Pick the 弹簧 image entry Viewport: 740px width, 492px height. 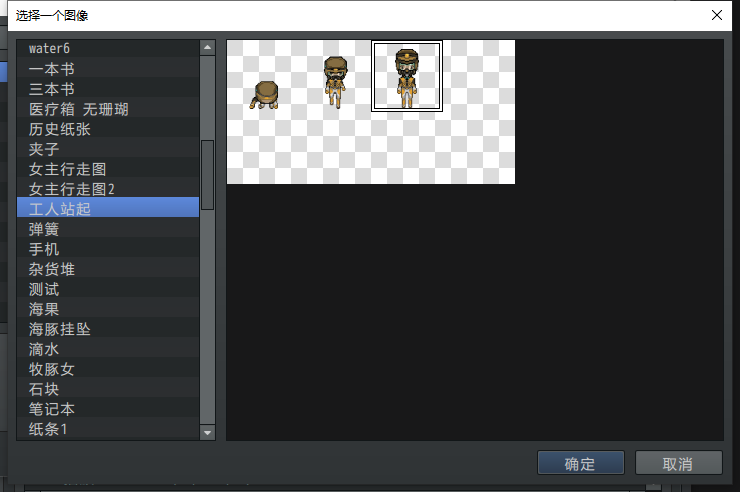[108, 229]
